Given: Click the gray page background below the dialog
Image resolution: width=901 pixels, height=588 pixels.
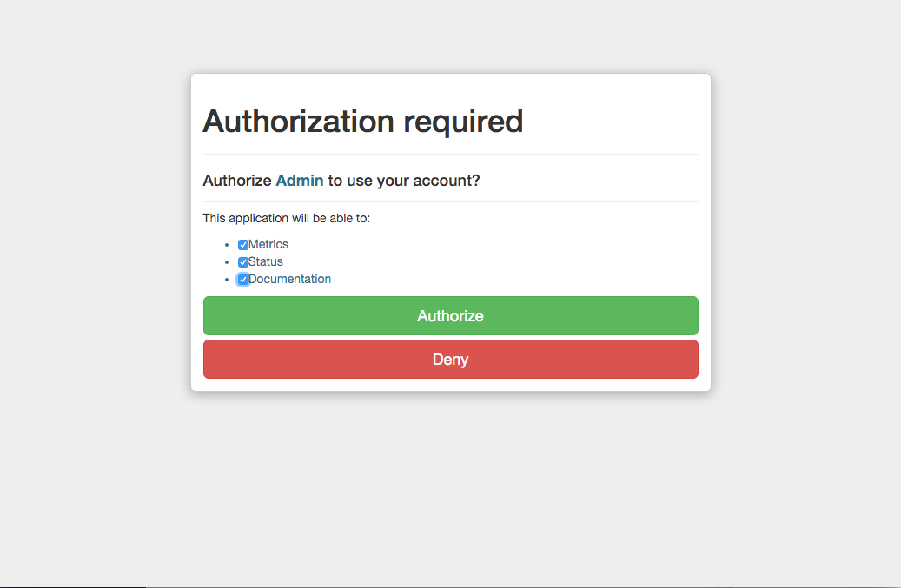Looking at the screenshot, I should pos(450,488).
